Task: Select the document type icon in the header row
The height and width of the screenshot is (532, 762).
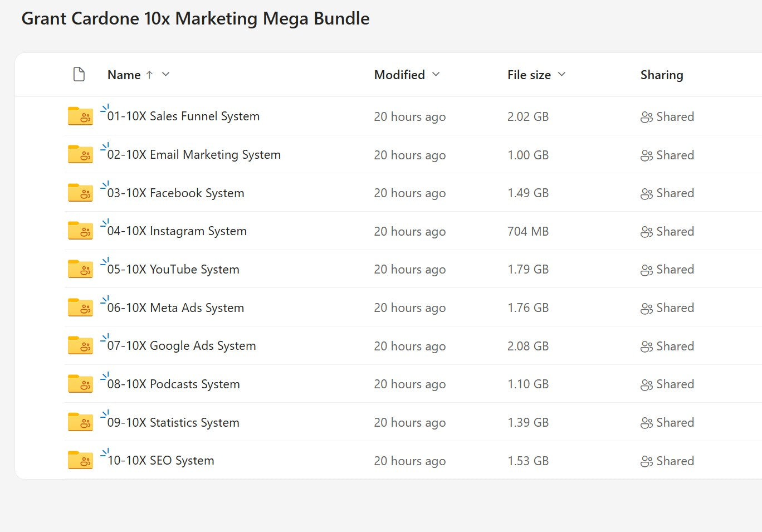Action: [x=79, y=74]
